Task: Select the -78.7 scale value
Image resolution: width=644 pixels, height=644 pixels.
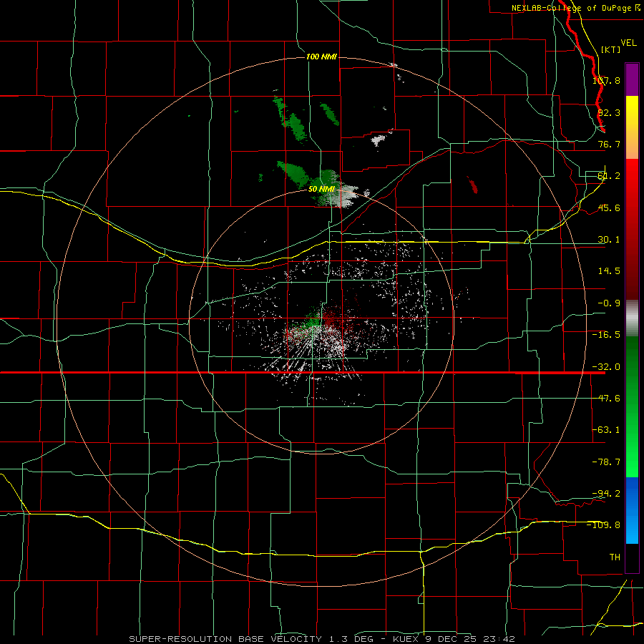Action: click(606, 462)
